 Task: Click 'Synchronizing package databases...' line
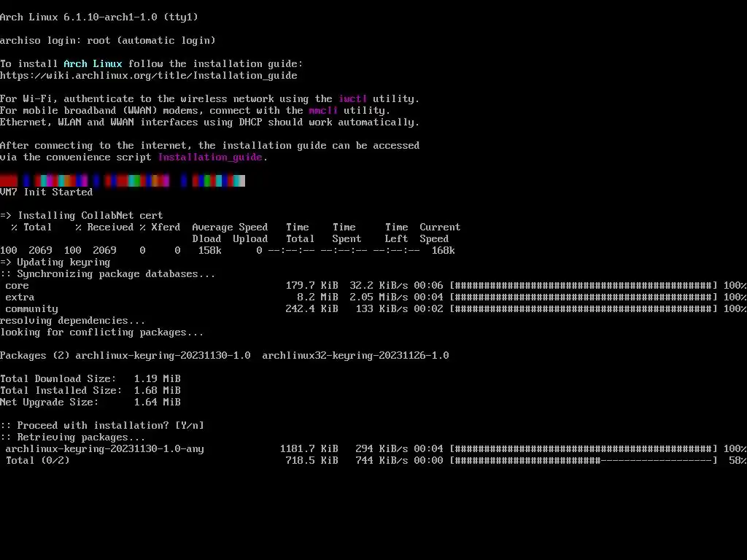[108, 274]
